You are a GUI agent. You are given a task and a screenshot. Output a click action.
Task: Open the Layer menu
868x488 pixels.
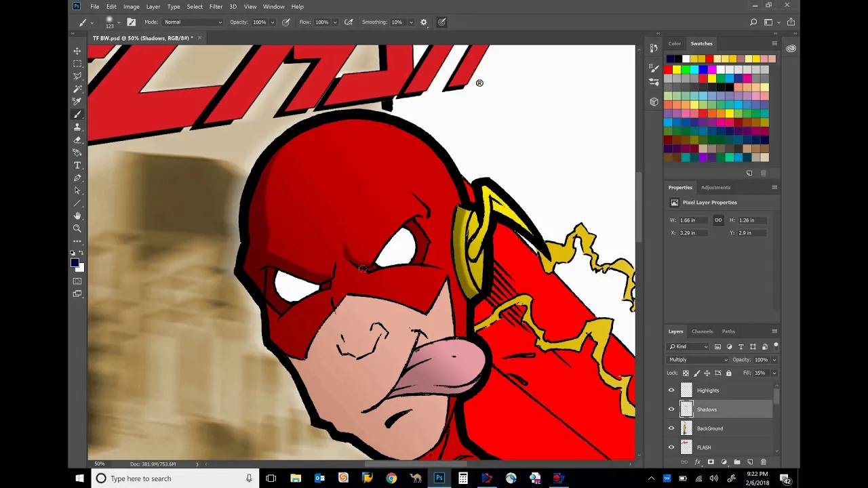point(153,6)
